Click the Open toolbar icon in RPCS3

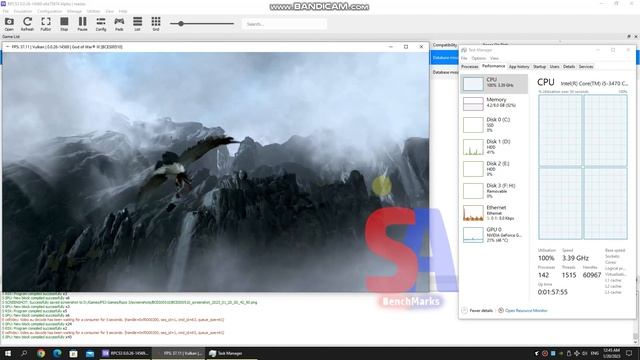[9, 24]
